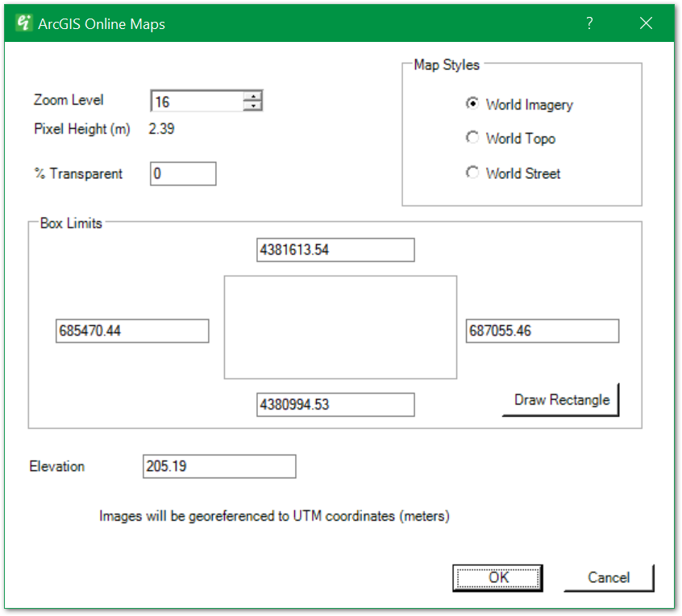Image resolution: width=682 pixels, height=616 pixels.
Task: Select the World Topo map style
Action: point(472,138)
